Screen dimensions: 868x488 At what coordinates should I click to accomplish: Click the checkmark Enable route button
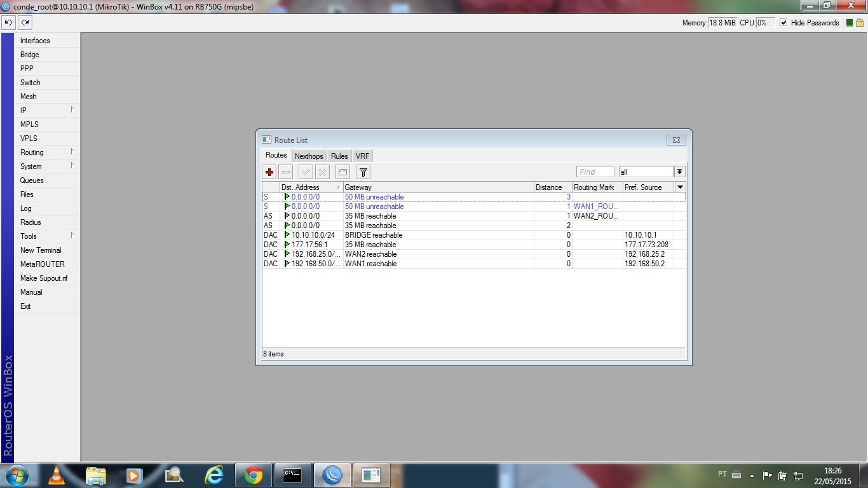pyautogui.click(x=306, y=172)
